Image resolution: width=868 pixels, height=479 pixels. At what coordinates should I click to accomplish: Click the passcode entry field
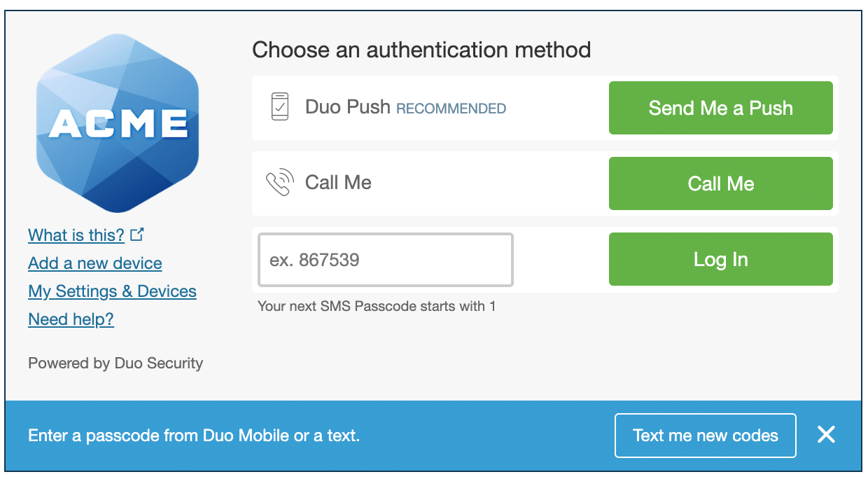(385, 259)
